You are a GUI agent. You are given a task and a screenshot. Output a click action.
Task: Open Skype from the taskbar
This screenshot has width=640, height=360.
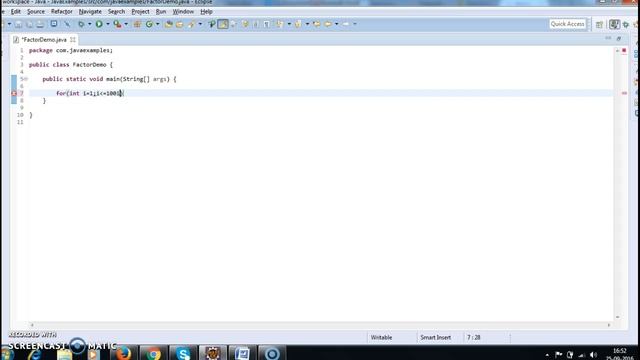click(183, 353)
